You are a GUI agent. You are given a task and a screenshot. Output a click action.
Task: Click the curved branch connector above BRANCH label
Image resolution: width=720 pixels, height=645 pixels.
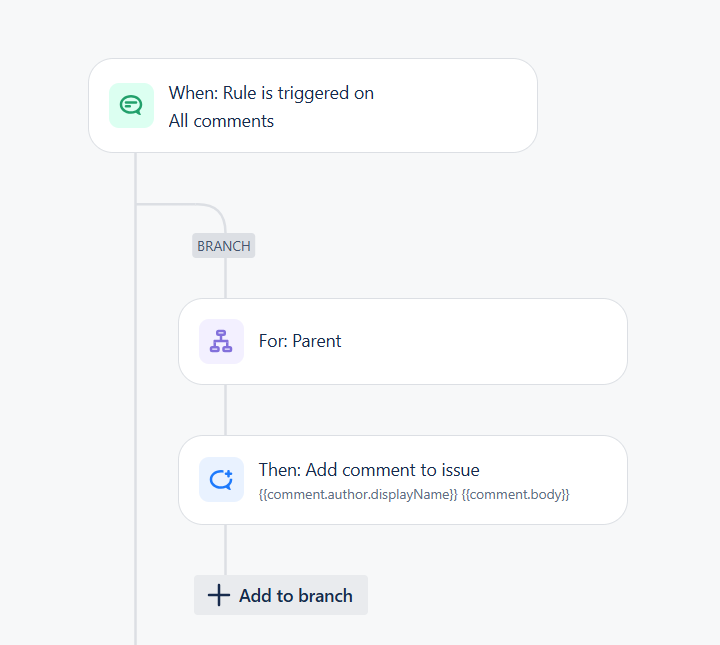tap(202, 209)
